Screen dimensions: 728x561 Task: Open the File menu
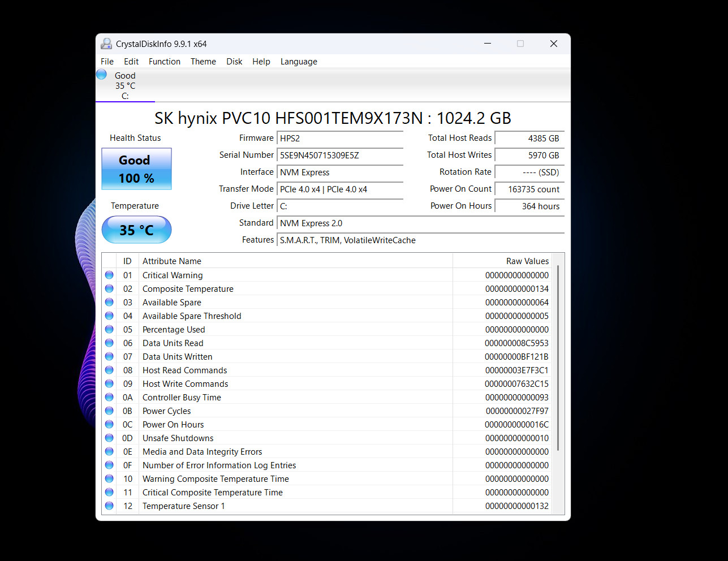(x=107, y=62)
